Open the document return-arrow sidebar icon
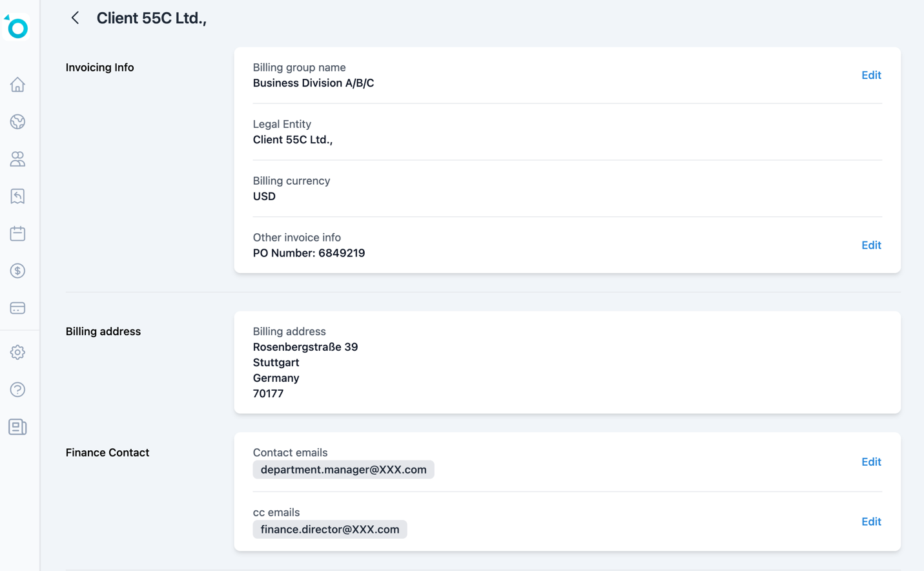Screen dimensions: 924x571 click(x=17, y=196)
